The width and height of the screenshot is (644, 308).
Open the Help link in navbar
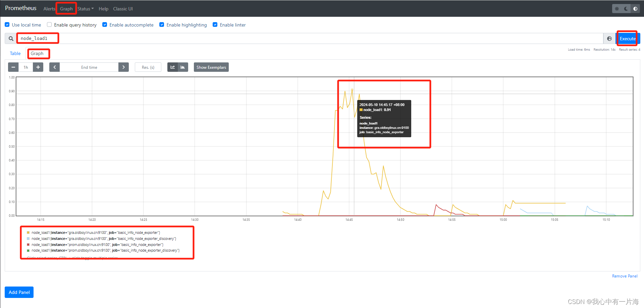pyautogui.click(x=103, y=9)
